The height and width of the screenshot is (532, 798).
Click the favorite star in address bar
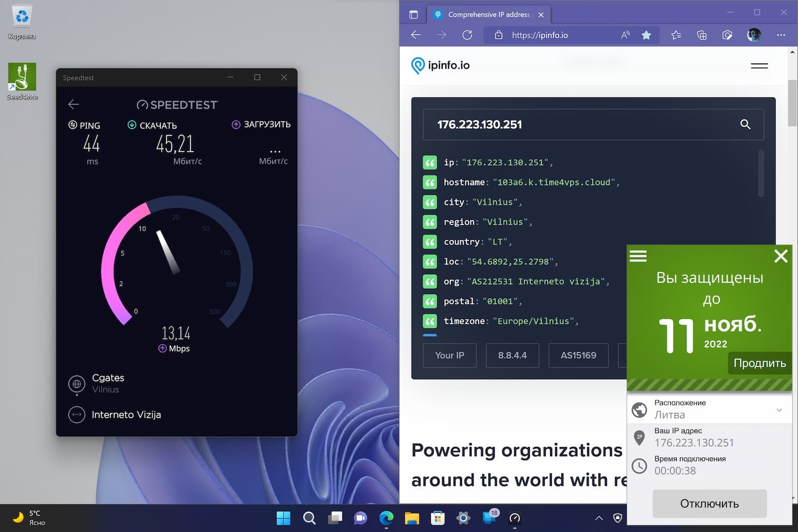coord(646,35)
